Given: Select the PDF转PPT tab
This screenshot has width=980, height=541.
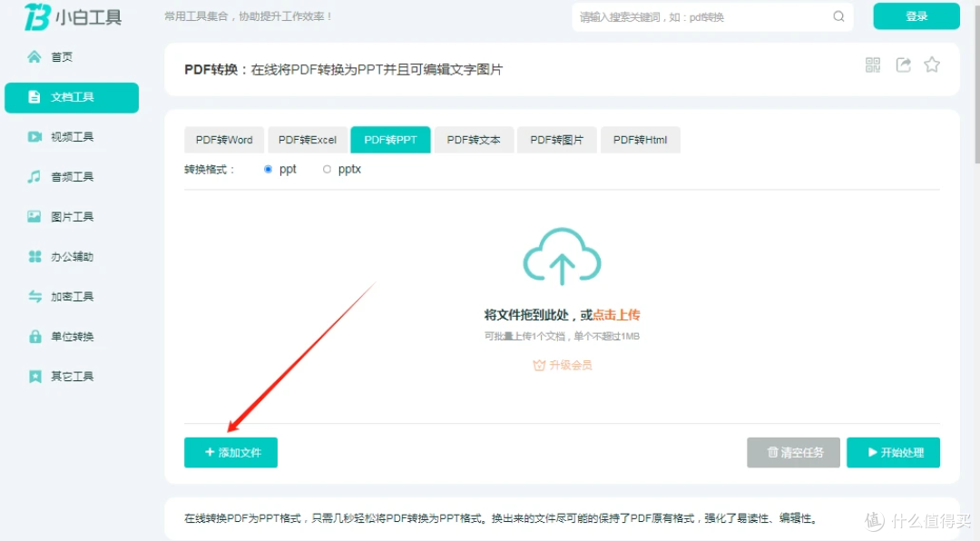Looking at the screenshot, I should point(390,140).
